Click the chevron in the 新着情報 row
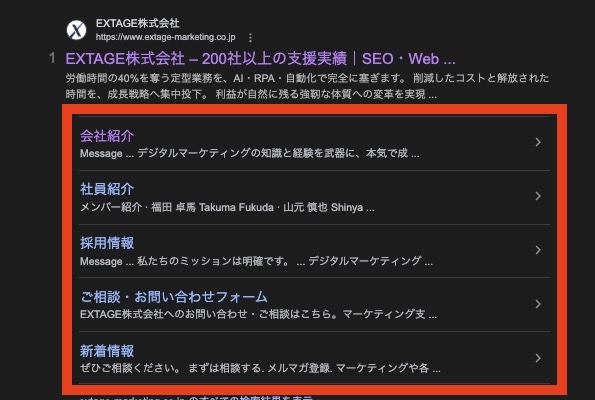Image resolution: width=595 pixels, height=400 pixels. click(538, 358)
